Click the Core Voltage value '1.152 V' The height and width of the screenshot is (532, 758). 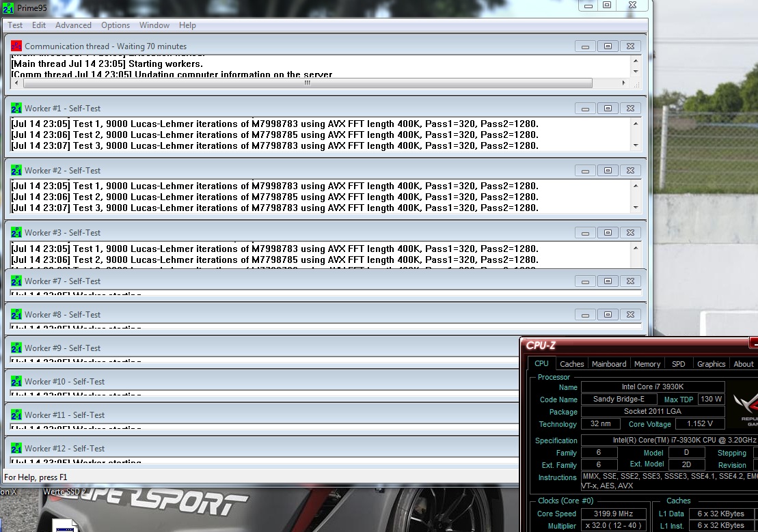[x=699, y=424]
